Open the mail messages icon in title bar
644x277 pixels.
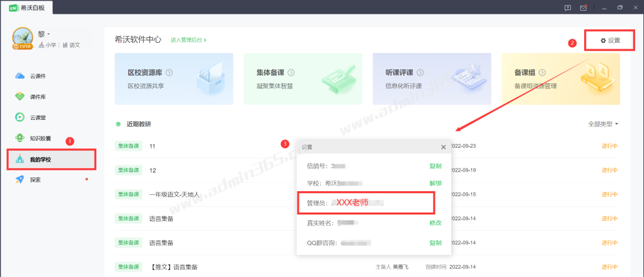(583, 8)
